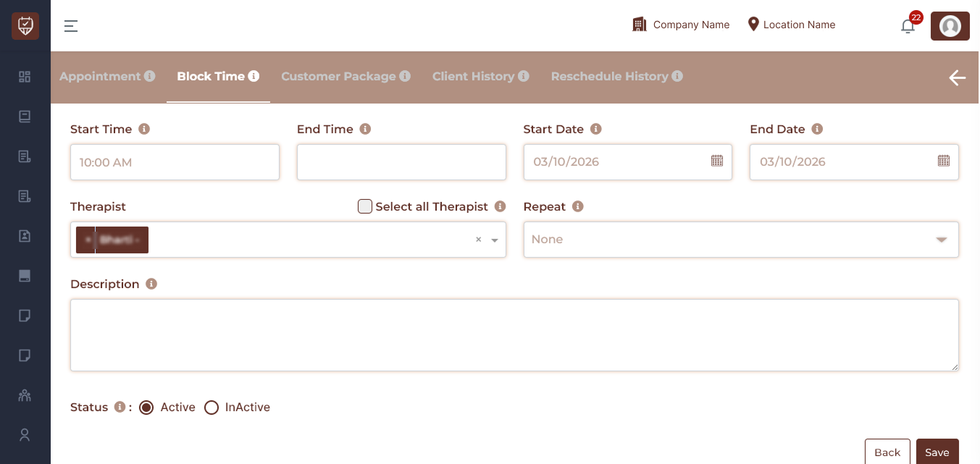The width and height of the screenshot is (980, 464).
Task: Open the notifications bell icon
Action: point(908,27)
